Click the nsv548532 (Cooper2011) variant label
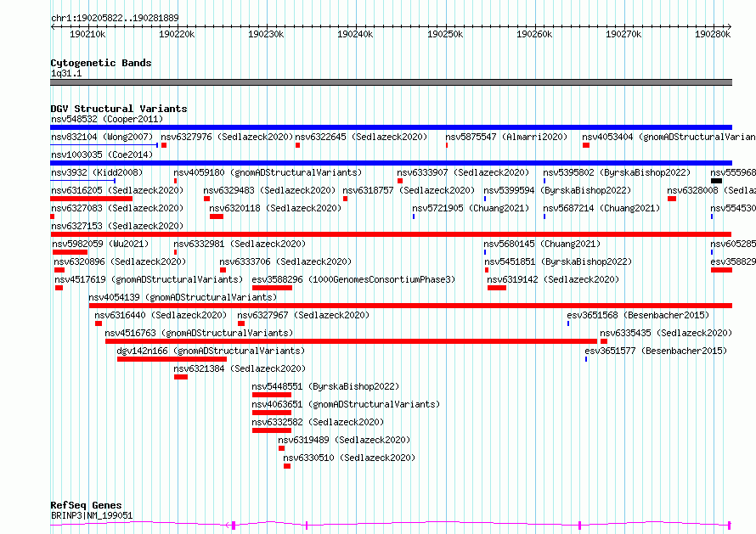The width and height of the screenshot is (756, 534). pyautogui.click(x=107, y=119)
